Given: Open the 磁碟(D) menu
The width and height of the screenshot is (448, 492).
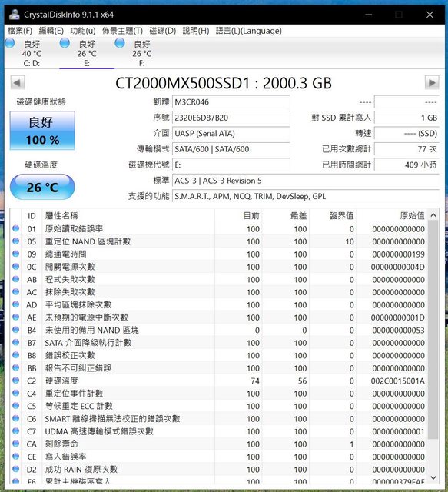Looking at the screenshot, I should click(162, 31).
